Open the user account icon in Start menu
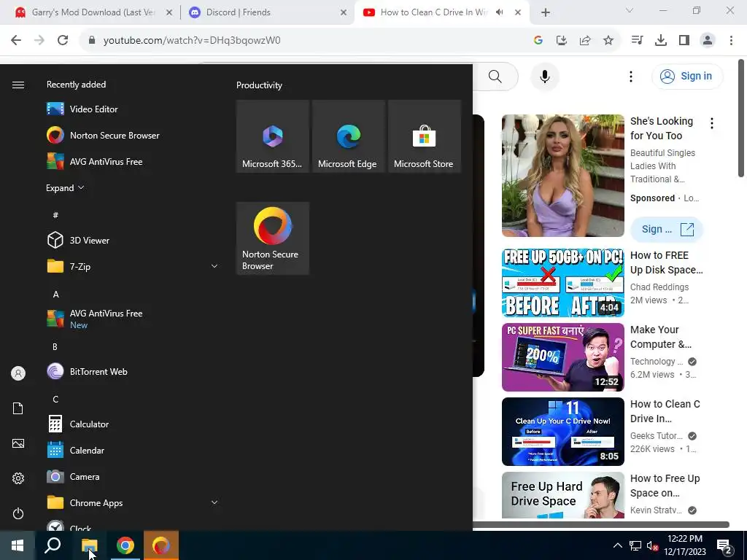Image resolution: width=747 pixels, height=560 pixels. [x=18, y=373]
